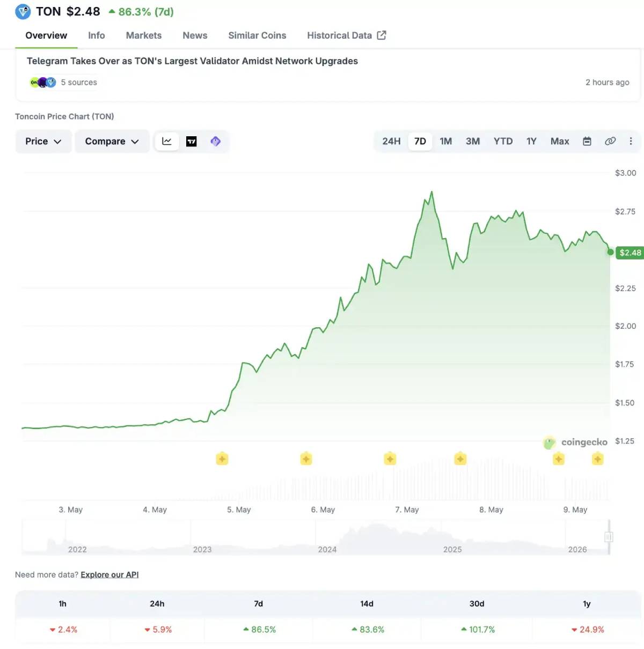Click the 1y change value 24.9%
644x649 pixels.
[x=588, y=629]
